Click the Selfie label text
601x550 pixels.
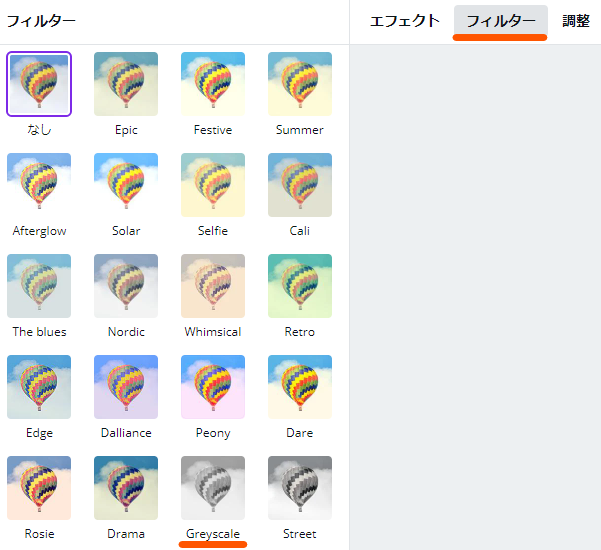[213, 231]
